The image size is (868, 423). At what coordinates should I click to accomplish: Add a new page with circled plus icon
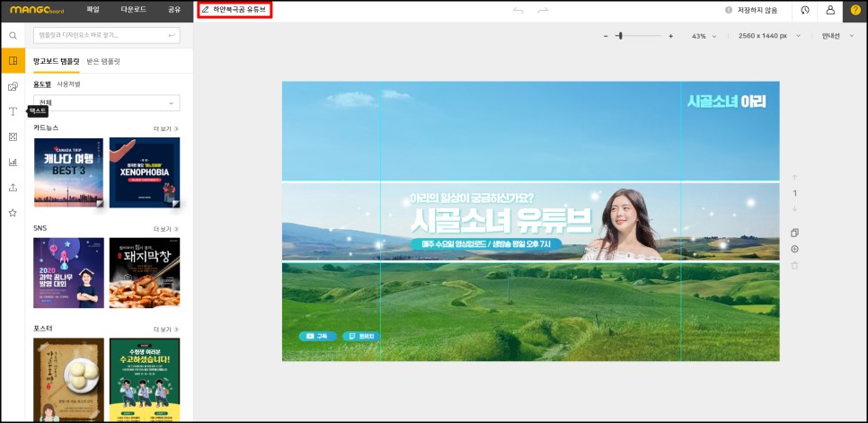[x=795, y=250]
